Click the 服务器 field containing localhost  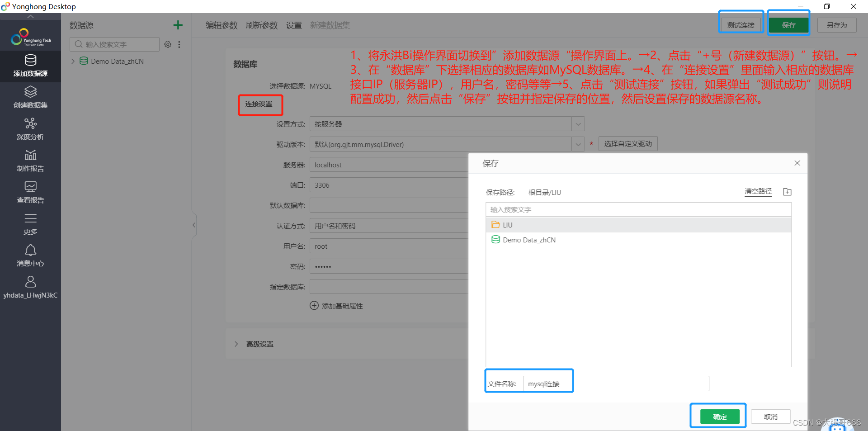click(389, 165)
